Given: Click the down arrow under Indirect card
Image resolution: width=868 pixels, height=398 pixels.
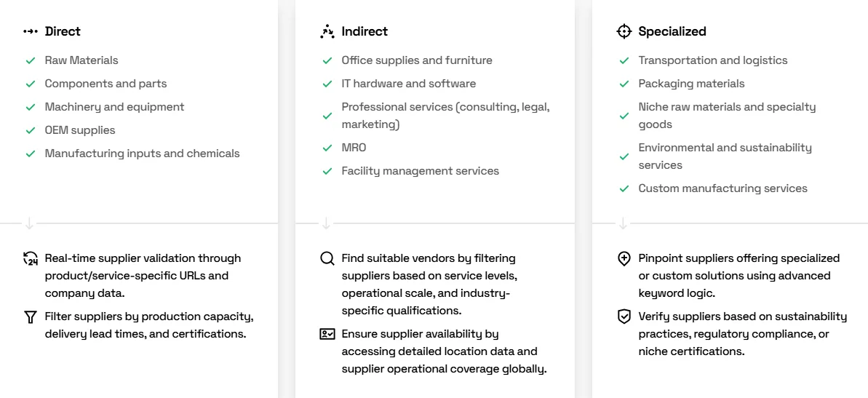Looking at the screenshot, I should pos(327,223).
